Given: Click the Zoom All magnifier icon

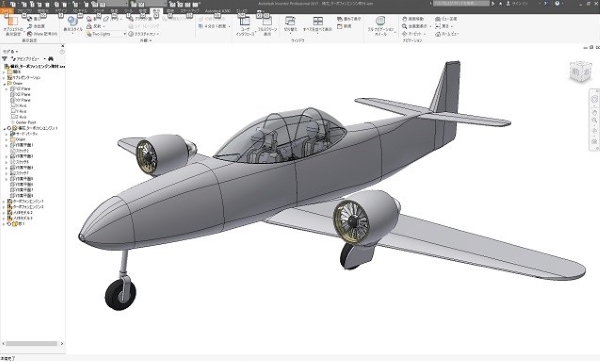Looking at the screenshot, I should 404,26.
